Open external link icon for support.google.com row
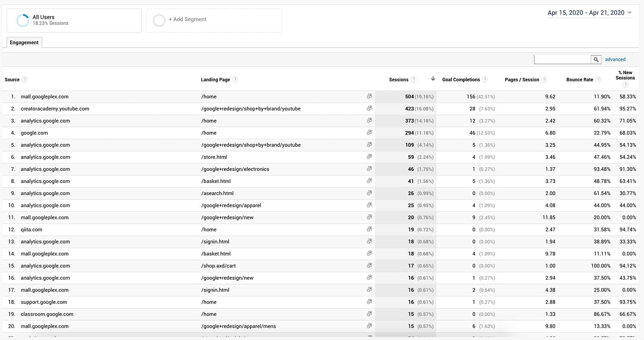 pos(369,302)
